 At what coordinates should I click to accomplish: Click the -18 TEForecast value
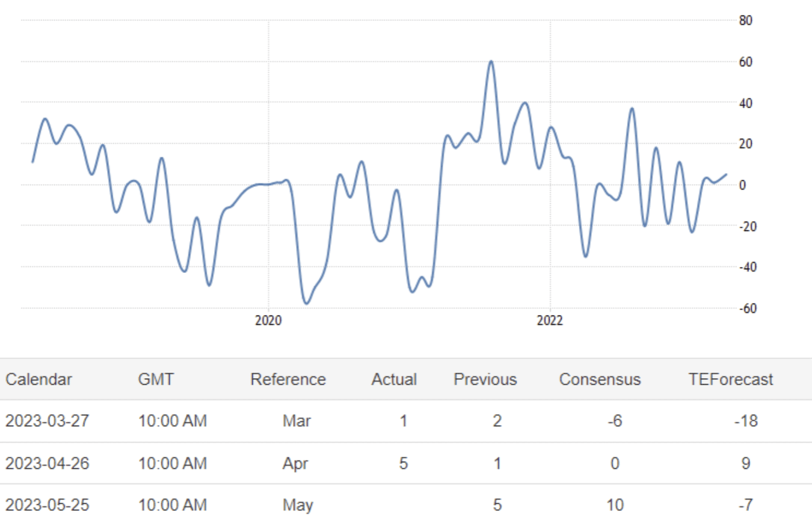[x=746, y=421]
